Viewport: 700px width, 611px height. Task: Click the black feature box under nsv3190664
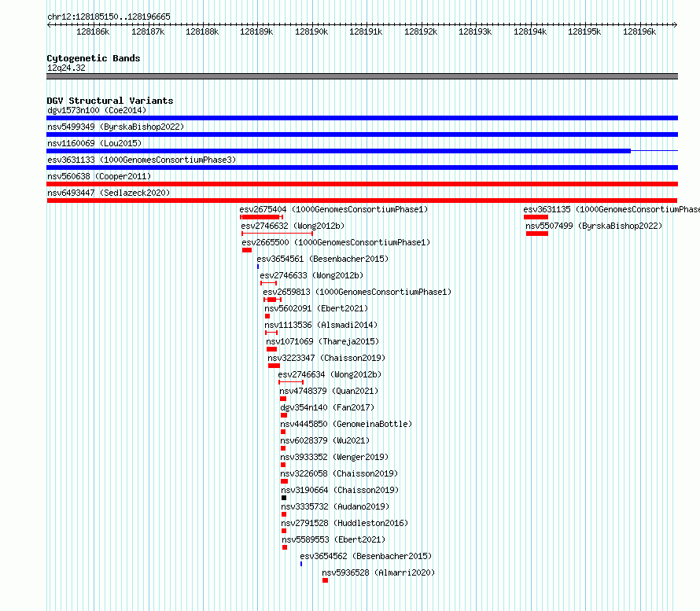coord(284,498)
